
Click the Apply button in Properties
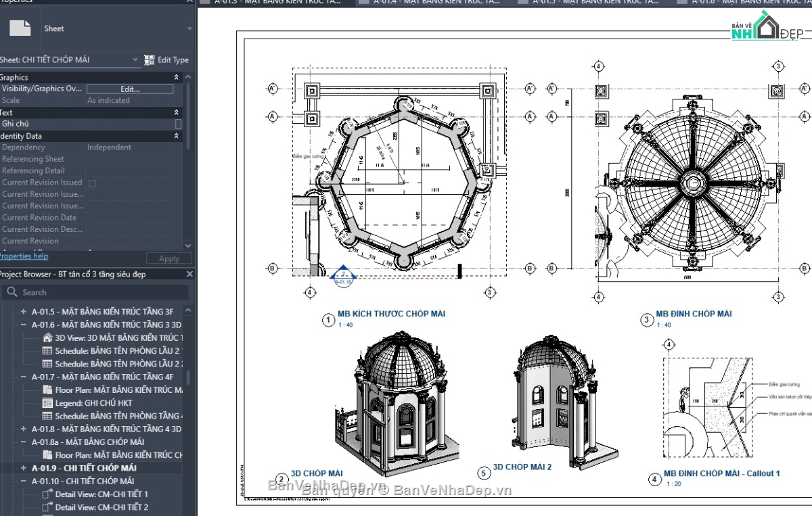(168, 258)
